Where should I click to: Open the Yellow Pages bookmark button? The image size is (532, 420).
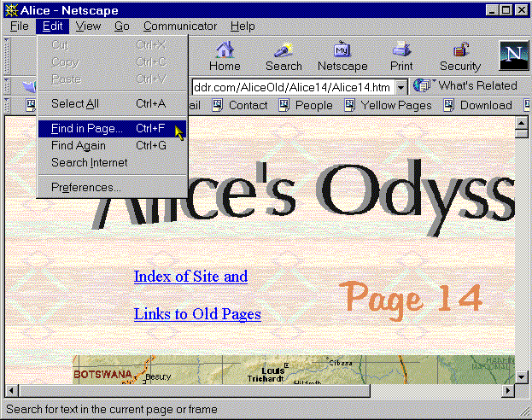tap(388, 106)
